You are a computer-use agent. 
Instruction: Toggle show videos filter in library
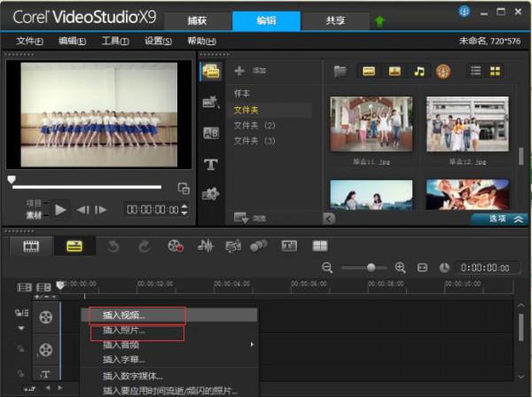pos(369,71)
